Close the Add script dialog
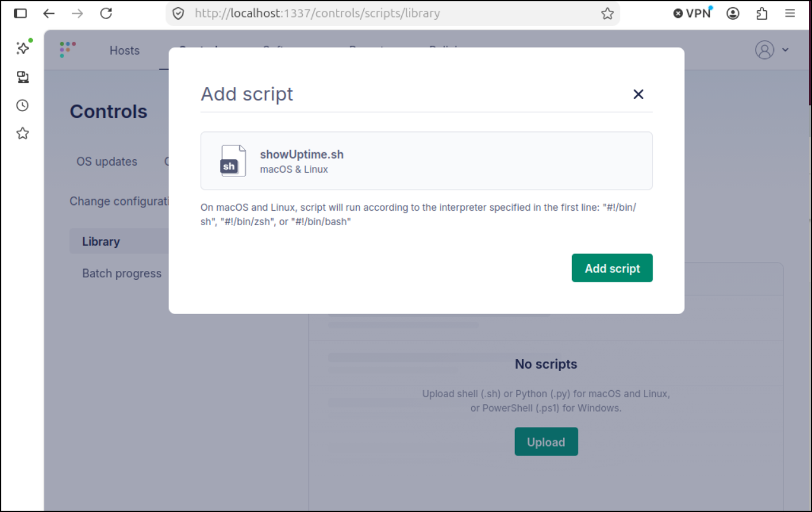Viewport: 812px width, 512px height. [x=638, y=94]
